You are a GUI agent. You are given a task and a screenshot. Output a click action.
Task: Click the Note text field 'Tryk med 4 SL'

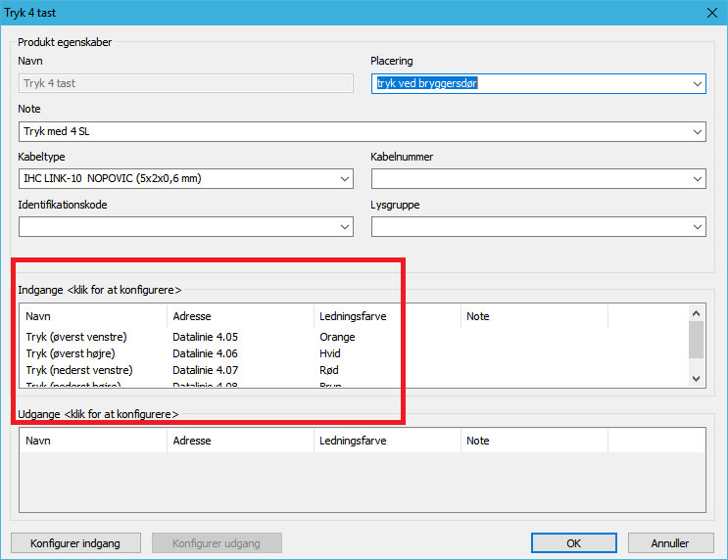353,131
